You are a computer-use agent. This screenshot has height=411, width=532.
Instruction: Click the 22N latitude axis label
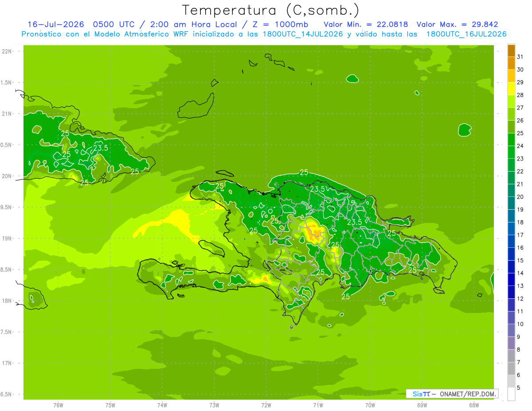[7, 51]
